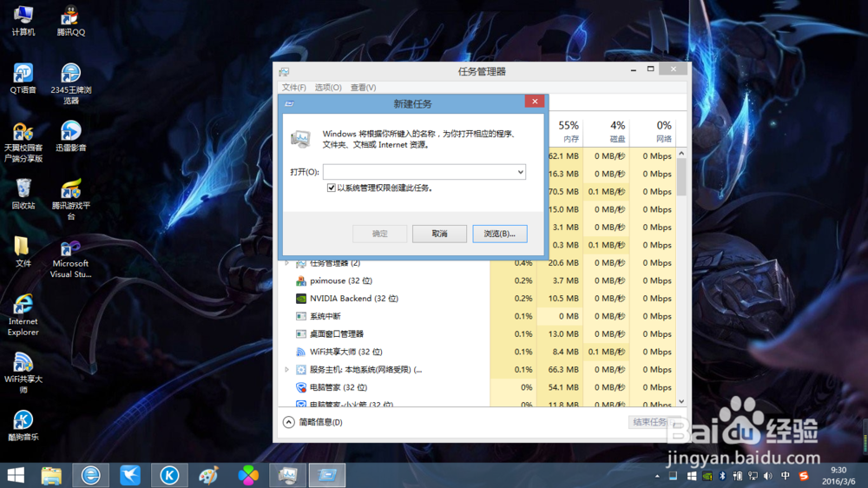Toggle 以系统管理权限创建此任务 checkbox
Viewport: 868px width, 488px height.
[331, 188]
